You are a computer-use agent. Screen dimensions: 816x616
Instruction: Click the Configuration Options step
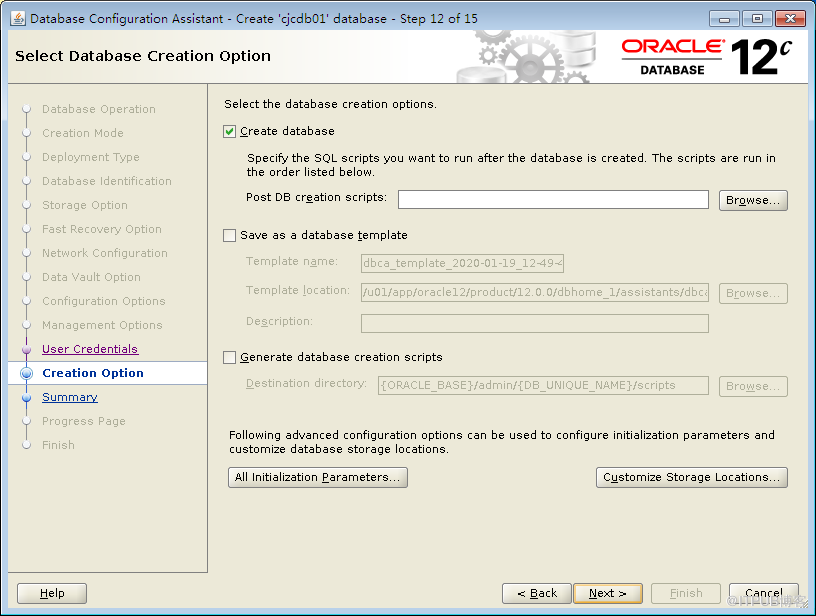click(x=104, y=301)
